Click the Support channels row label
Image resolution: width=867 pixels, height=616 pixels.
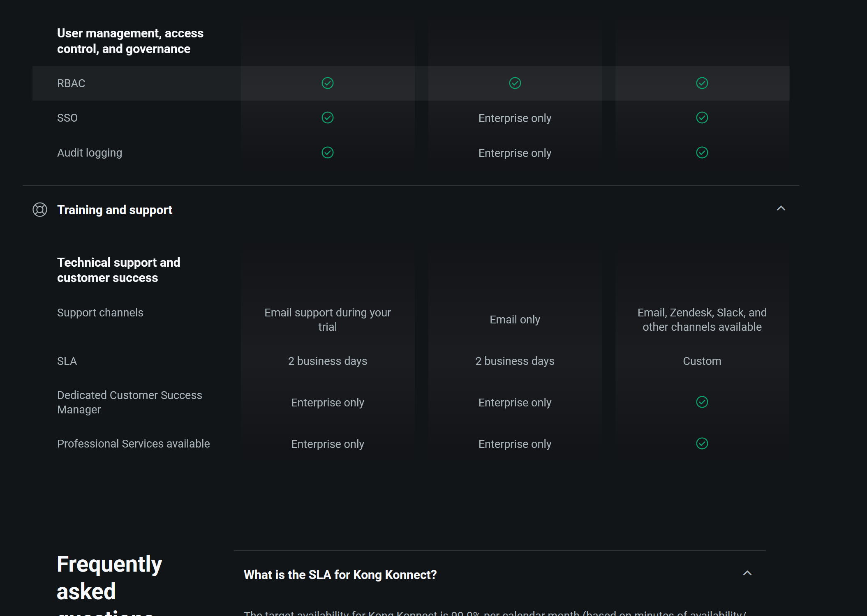click(100, 313)
